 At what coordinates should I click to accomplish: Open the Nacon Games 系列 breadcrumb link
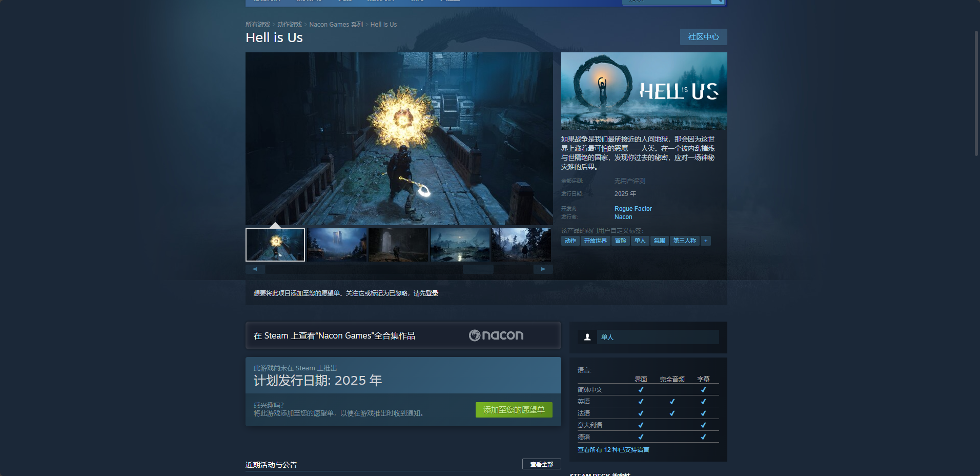336,25
